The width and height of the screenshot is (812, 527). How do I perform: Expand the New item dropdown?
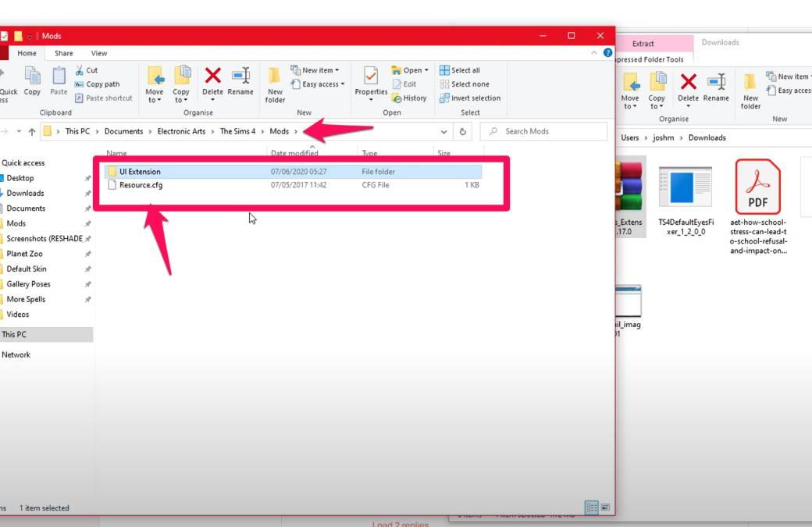coord(315,69)
